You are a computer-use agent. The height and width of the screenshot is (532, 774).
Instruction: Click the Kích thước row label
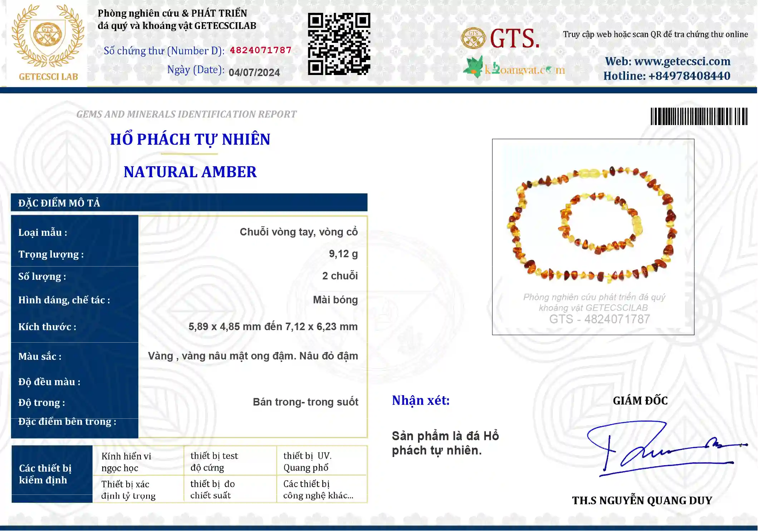click(x=47, y=327)
